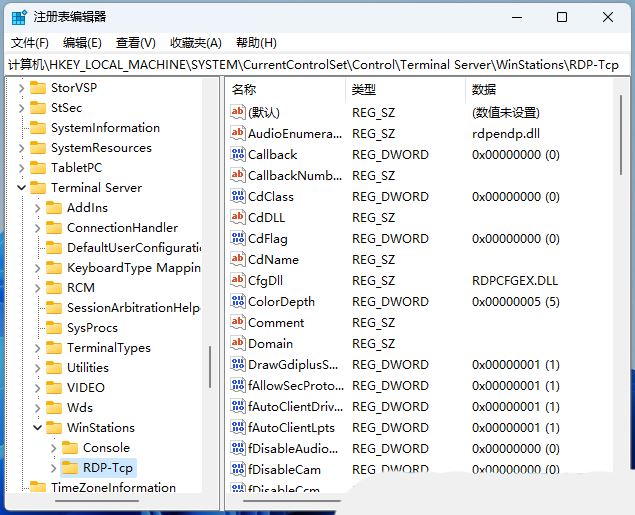The height and width of the screenshot is (515, 635).
Task: Click the DWORD icon next to fAutoClientLpts
Action: (238, 428)
